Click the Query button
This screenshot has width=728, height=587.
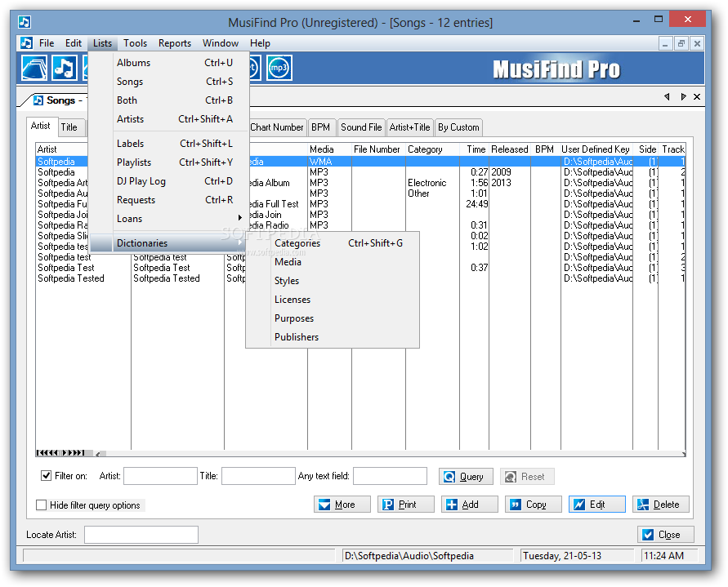tap(466, 477)
